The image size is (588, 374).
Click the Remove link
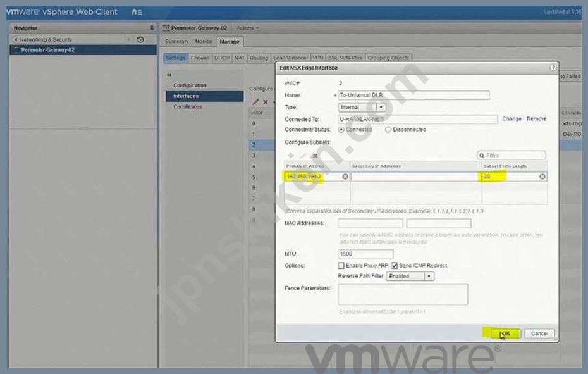(536, 119)
